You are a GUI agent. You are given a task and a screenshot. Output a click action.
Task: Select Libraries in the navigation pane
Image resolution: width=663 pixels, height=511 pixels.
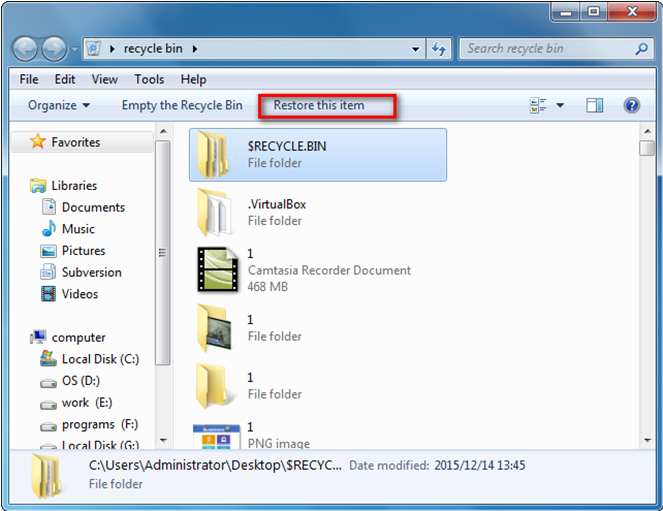(74, 186)
